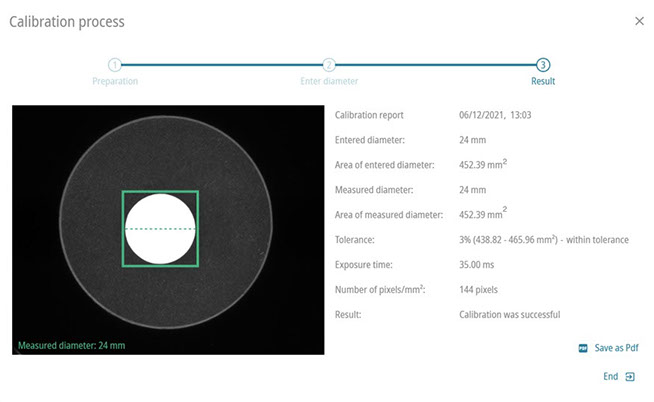Viewport: 654px width, 402px height.
Task: Click the PDF icon beside Save as Pdf
Action: (583, 348)
